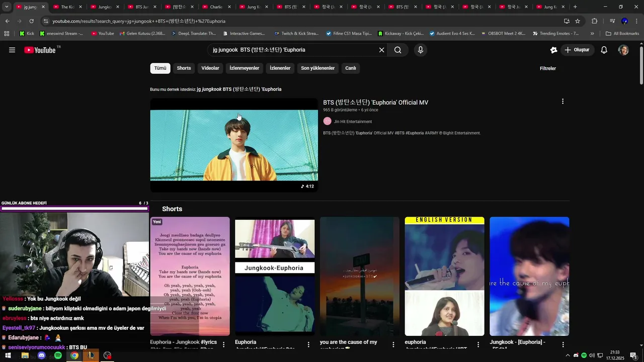Open the account avatar menu
This screenshot has height=362, width=644.
pyautogui.click(x=623, y=50)
